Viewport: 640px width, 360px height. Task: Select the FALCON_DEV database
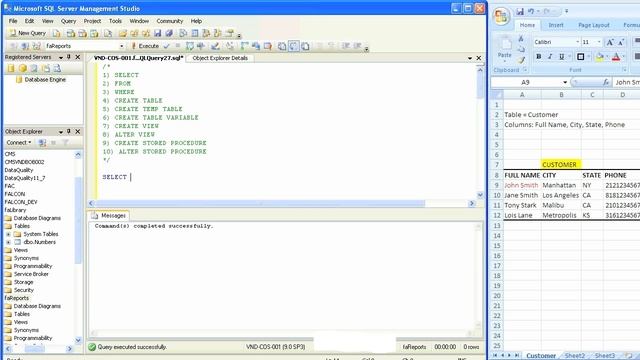pyautogui.click(x=21, y=202)
